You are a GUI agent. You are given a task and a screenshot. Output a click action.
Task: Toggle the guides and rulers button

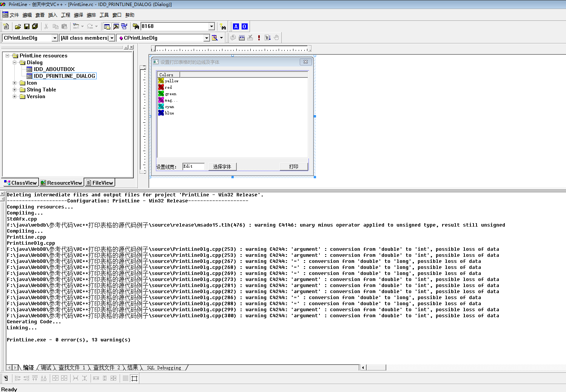click(x=134, y=378)
